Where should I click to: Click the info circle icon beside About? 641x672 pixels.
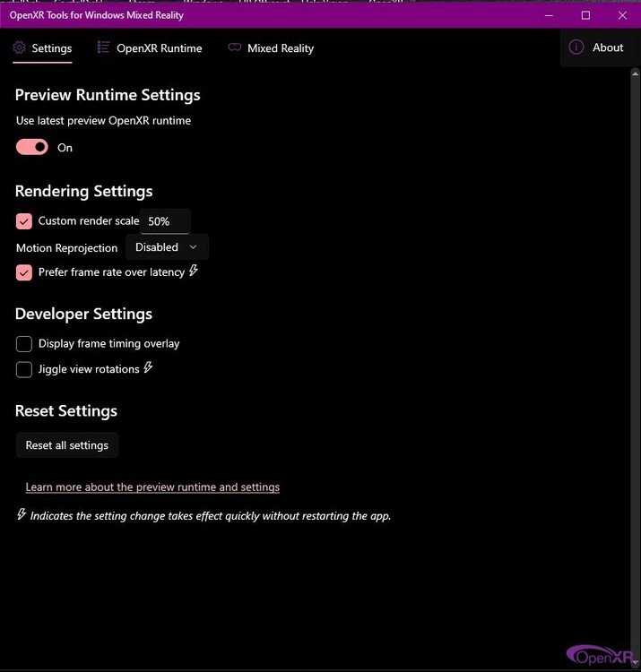click(x=576, y=47)
